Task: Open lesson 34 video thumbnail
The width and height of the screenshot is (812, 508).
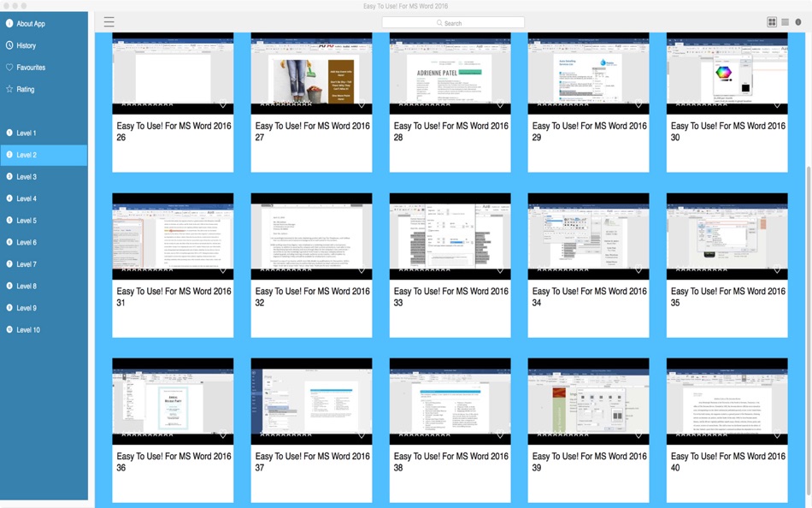Action: [x=588, y=236]
